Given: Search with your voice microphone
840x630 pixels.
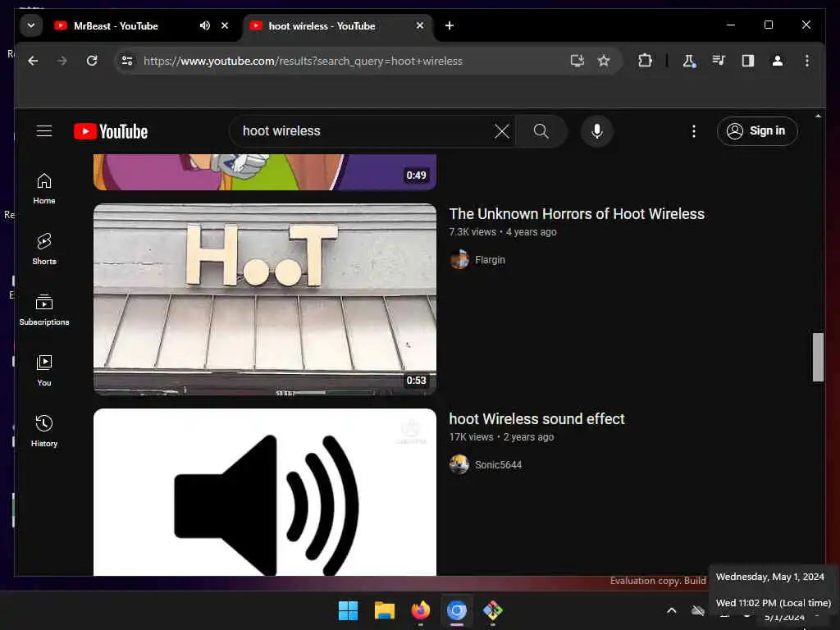Looking at the screenshot, I should 597,131.
